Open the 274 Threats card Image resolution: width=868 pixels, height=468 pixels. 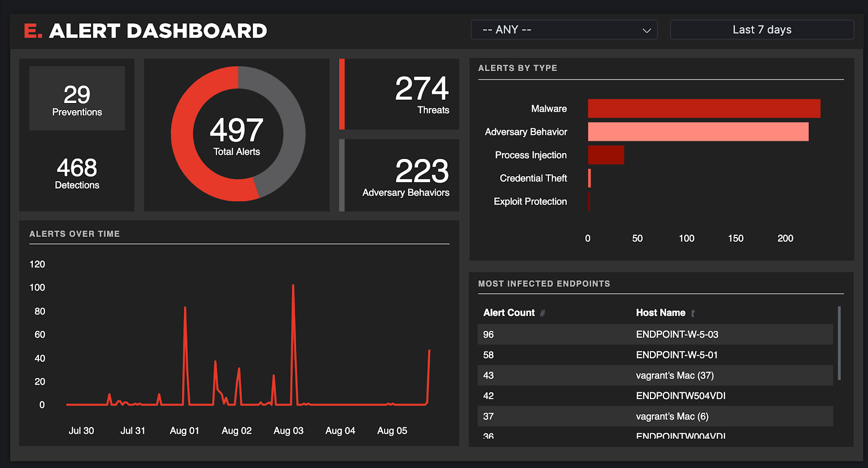click(x=399, y=94)
